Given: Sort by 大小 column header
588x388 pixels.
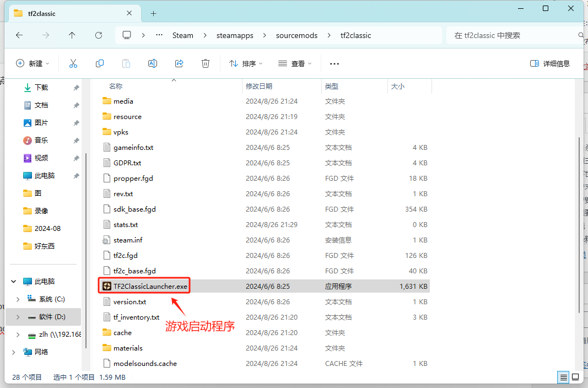Looking at the screenshot, I should click(397, 86).
